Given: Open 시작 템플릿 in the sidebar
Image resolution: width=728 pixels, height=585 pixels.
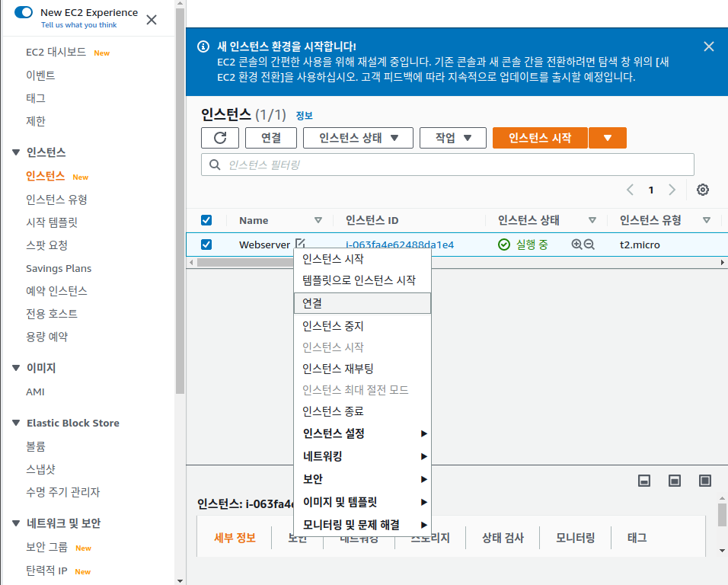Looking at the screenshot, I should (52, 222).
